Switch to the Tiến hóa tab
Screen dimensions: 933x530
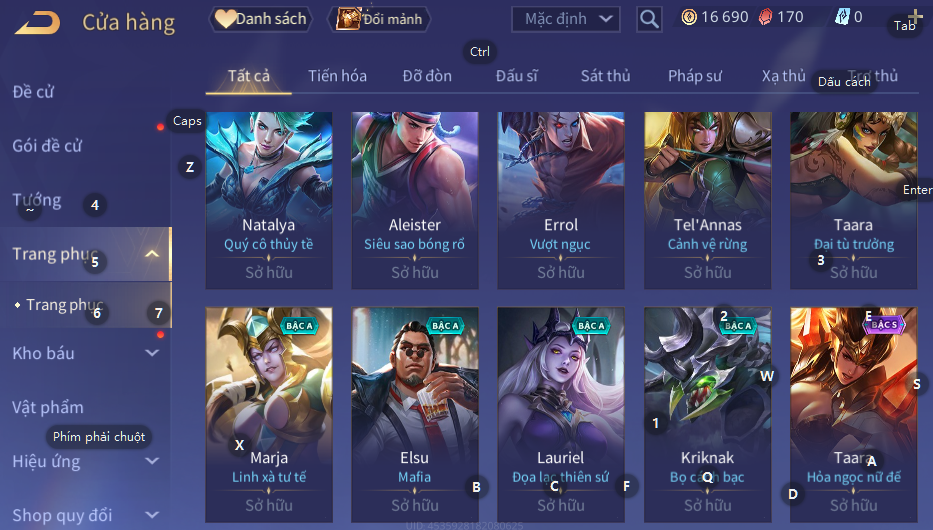[337, 76]
